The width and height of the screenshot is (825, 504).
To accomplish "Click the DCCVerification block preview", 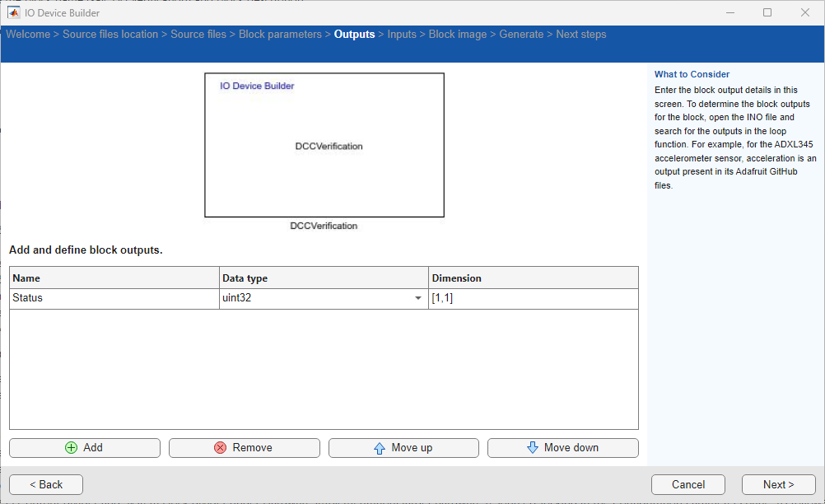I will point(324,145).
